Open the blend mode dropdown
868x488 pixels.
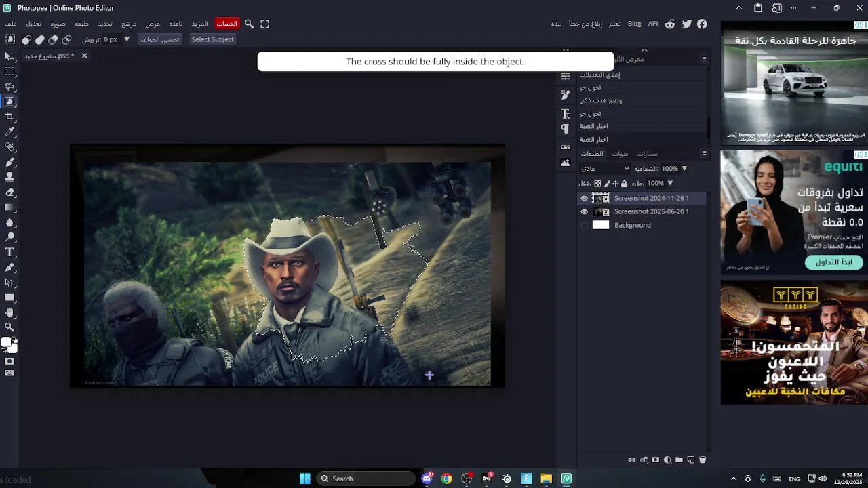point(605,169)
